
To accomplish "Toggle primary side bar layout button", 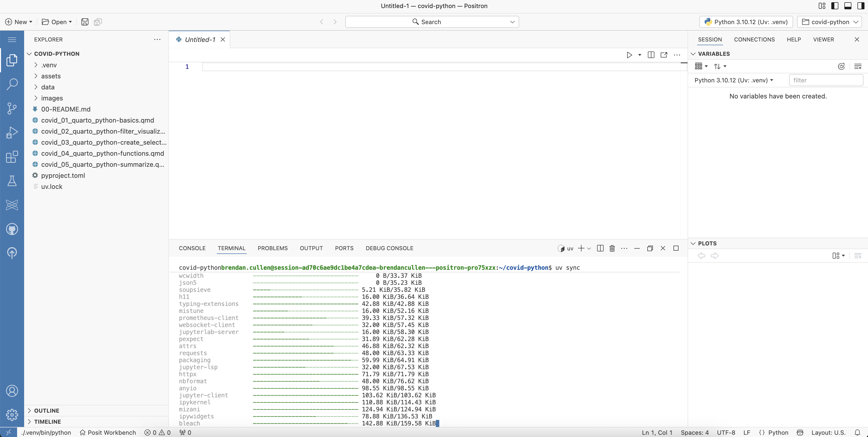I will tap(835, 6).
